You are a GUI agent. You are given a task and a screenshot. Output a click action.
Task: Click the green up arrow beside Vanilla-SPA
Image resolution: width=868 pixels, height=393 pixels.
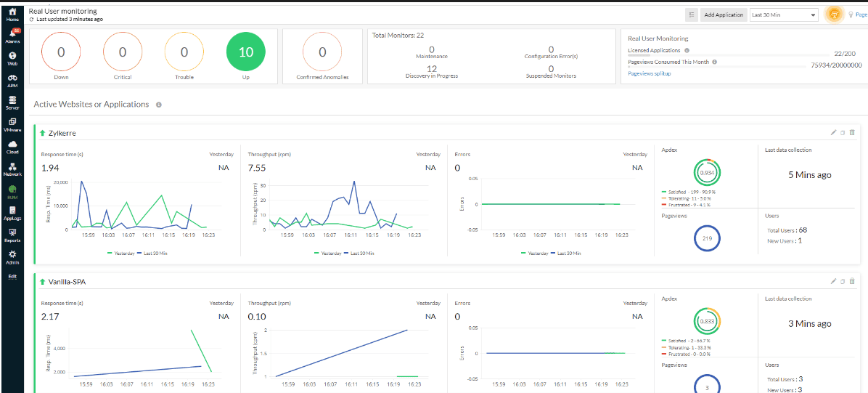tap(43, 282)
